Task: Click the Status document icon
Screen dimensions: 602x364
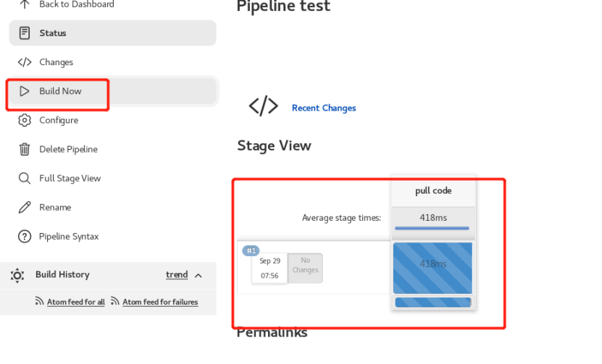Action: [x=25, y=33]
